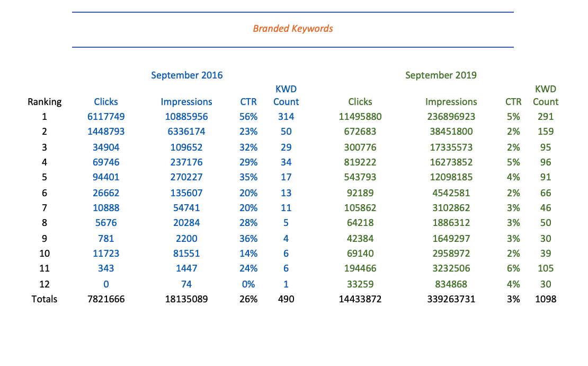588x366 pixels.
Task: Select the 29% CTR cell
Action: (x=248, y=162)
